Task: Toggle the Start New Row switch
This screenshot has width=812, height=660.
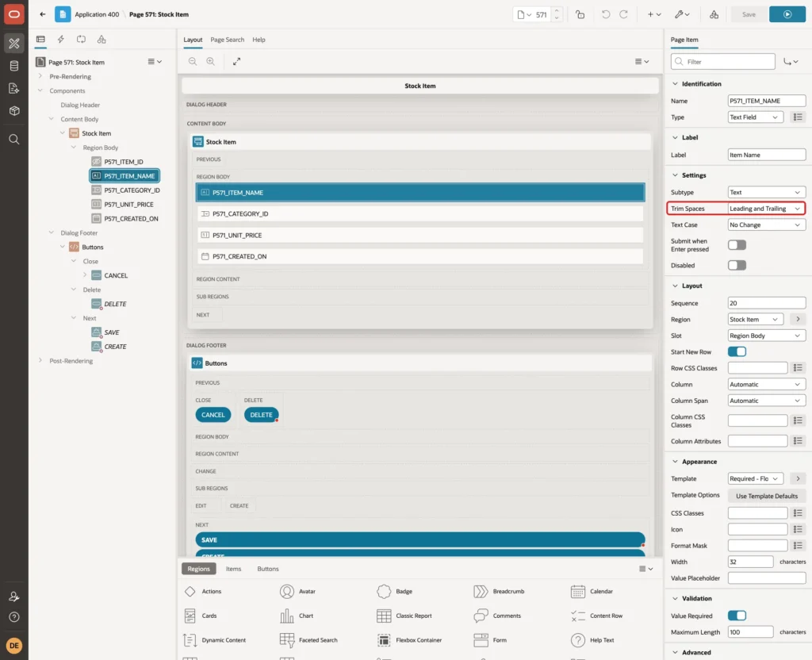Action: point(737,351)
